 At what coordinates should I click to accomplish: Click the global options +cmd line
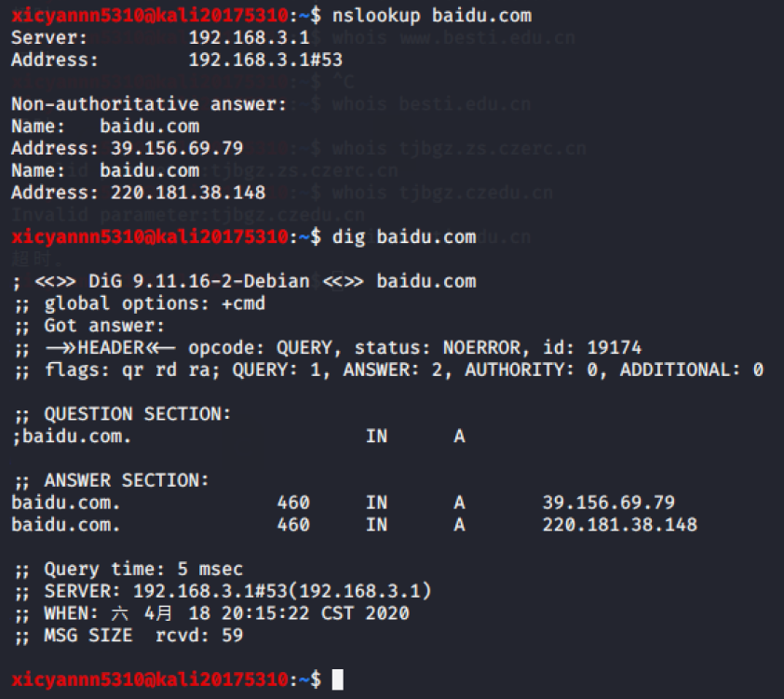(140, 303)
